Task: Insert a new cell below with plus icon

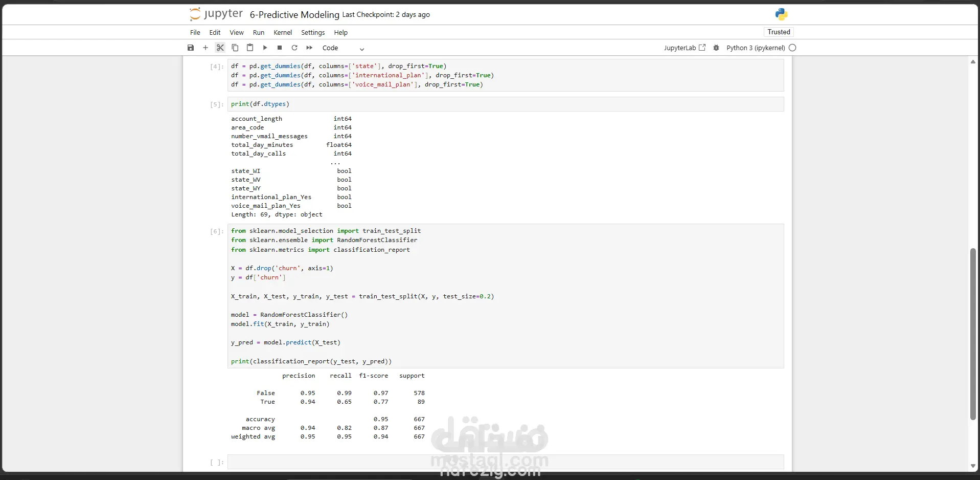Action: tap(206, 48)
